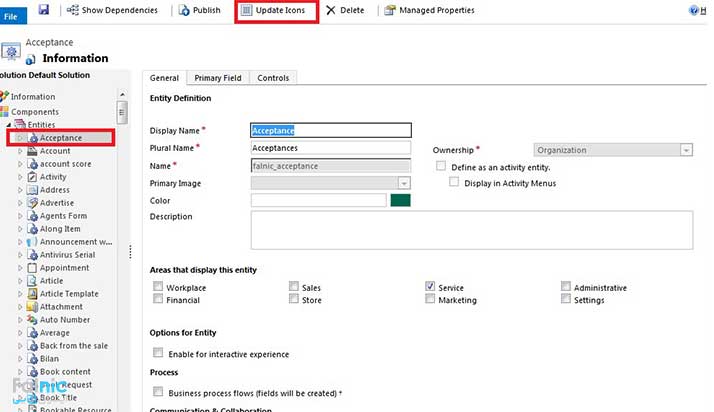Click the Advertise entity icon
714x412 pixels.
(32, 203)
